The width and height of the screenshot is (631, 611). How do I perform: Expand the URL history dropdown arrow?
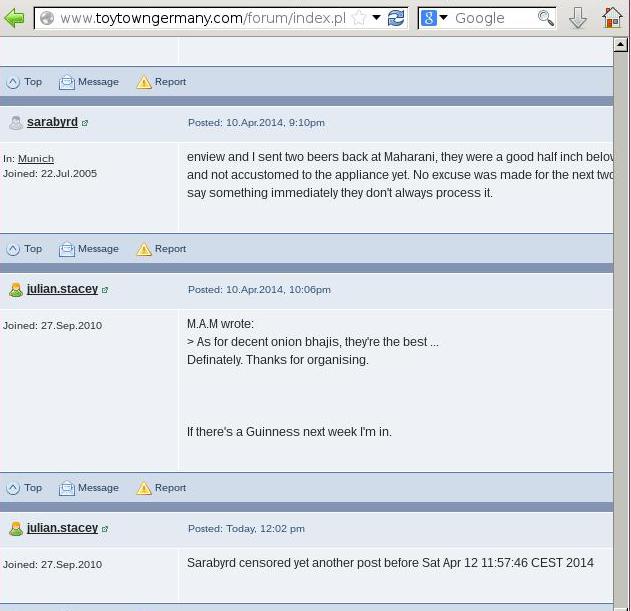[377, 18]
